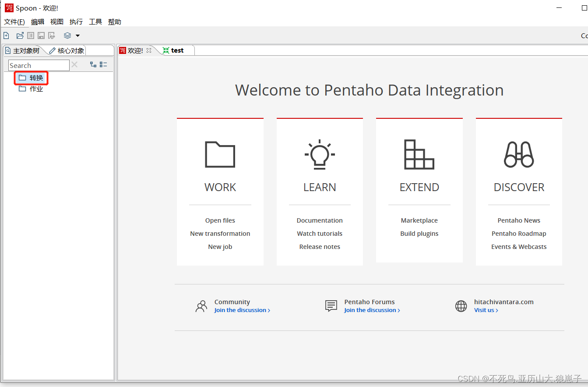The image size is (588, 387).
Task: Expand all tree nodes icon
Action: click(x=93, y=64)
